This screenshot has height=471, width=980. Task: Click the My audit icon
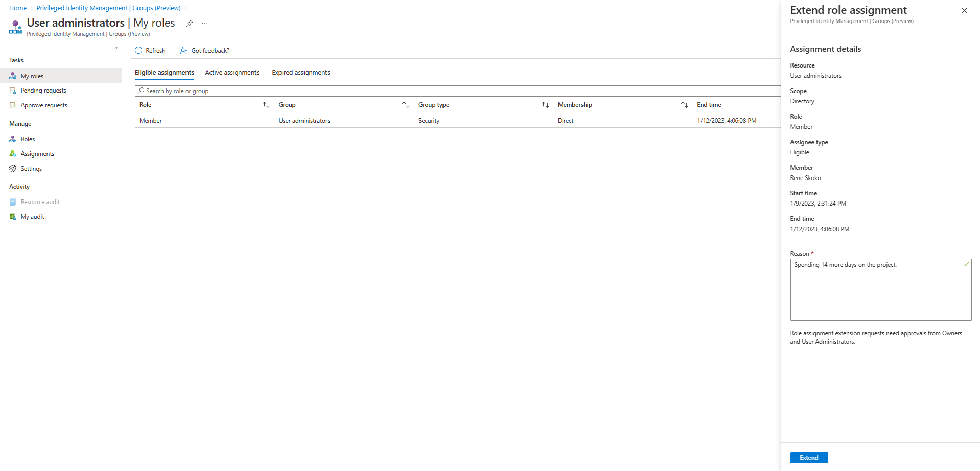pyautogui.click(x=13, y=217)
